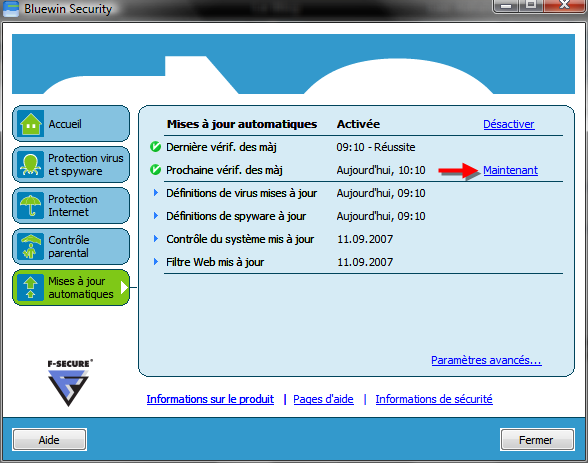Click the umbrella Protection Internet icon
588x463 pixels.
pyautogui.click(x=31, y=205)
